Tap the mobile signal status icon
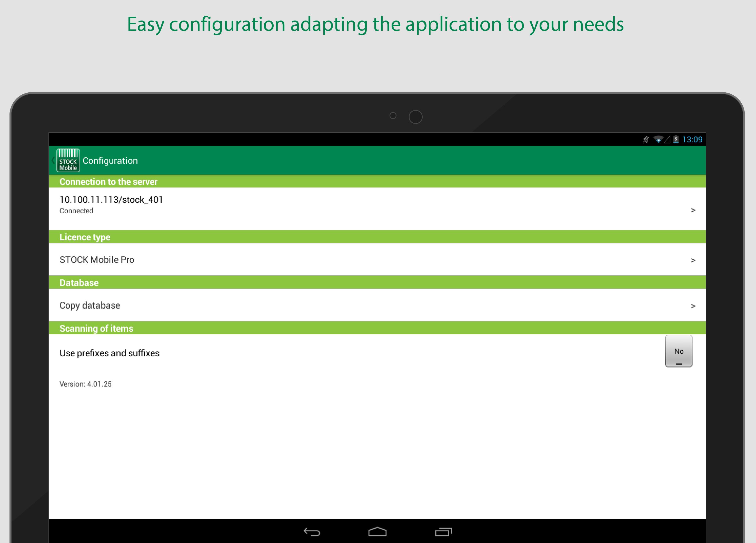This screenshot has width=756, height=543. click(x=667, y=139)
